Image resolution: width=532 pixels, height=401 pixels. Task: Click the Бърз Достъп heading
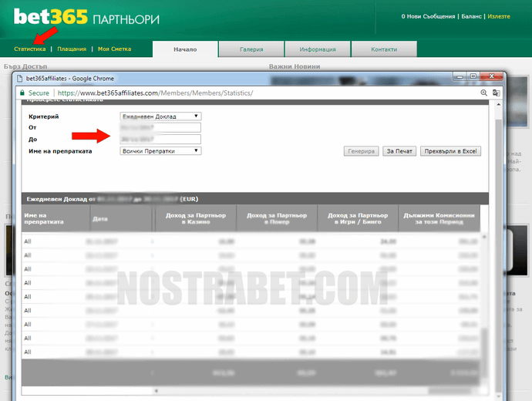coord(25,66)
